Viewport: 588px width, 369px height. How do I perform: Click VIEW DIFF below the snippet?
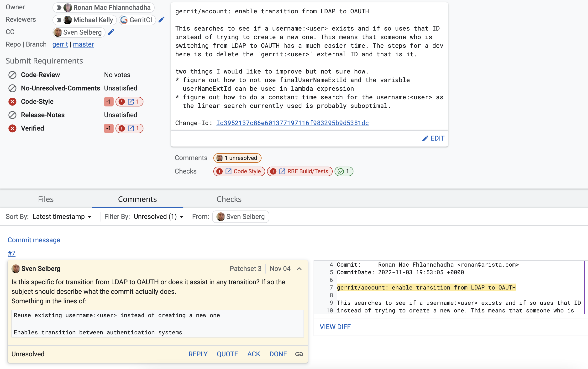point(335,327)
